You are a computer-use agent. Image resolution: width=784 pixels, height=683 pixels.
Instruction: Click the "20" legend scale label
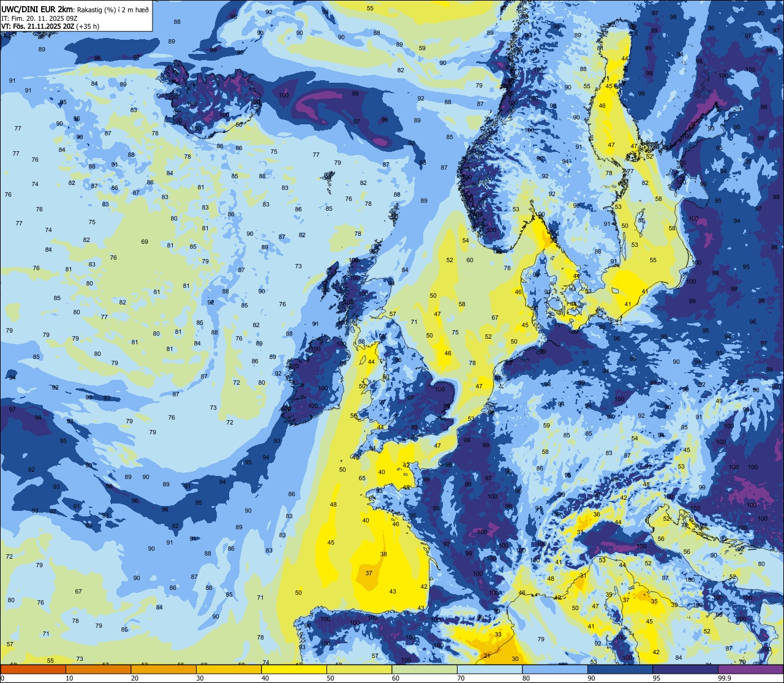135,678
